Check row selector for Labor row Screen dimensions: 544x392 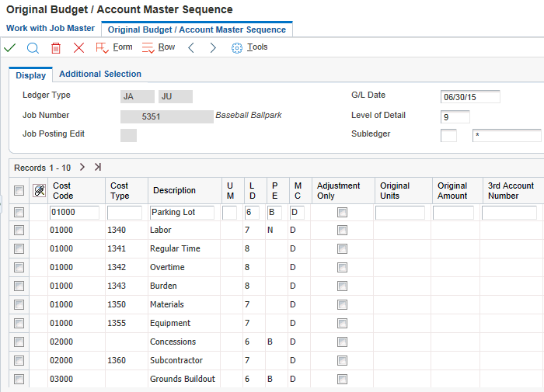pyautogui.click(x=19, y=230)
